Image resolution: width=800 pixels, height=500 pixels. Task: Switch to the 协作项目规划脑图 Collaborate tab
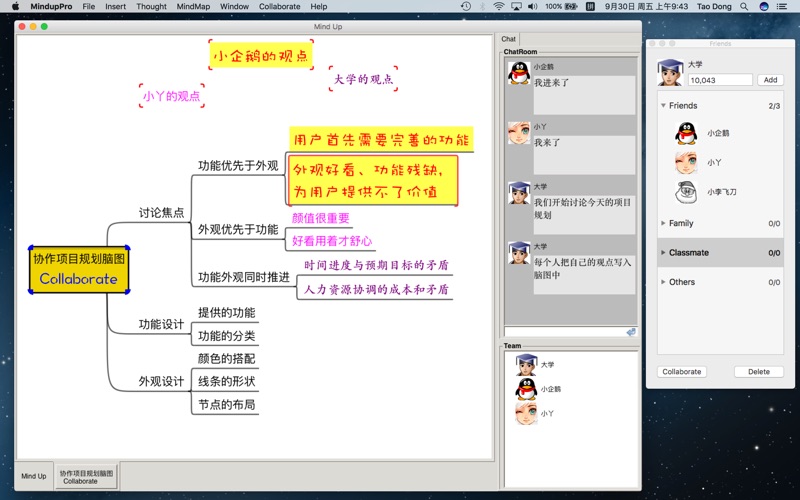coord(86,477)
